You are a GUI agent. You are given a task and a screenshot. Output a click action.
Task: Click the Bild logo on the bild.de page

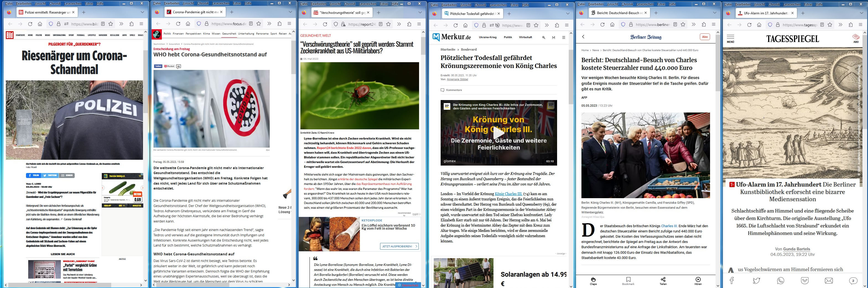(9, 35)
